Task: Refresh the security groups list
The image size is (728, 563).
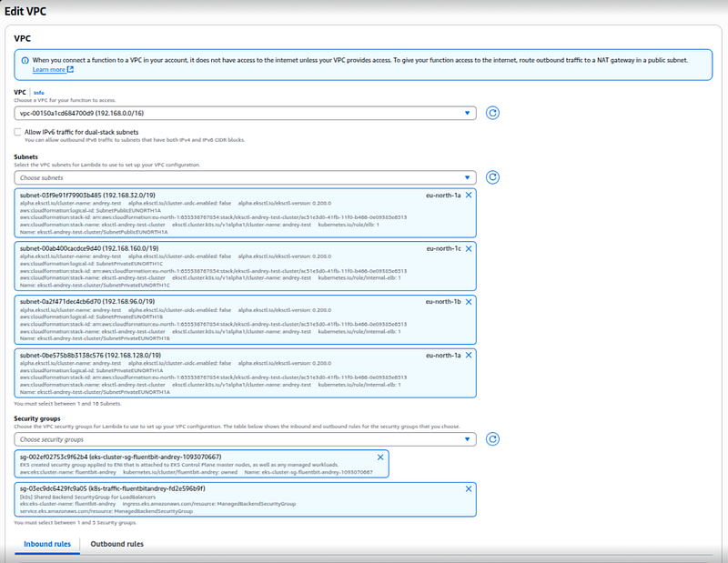Action: point(492,439)
